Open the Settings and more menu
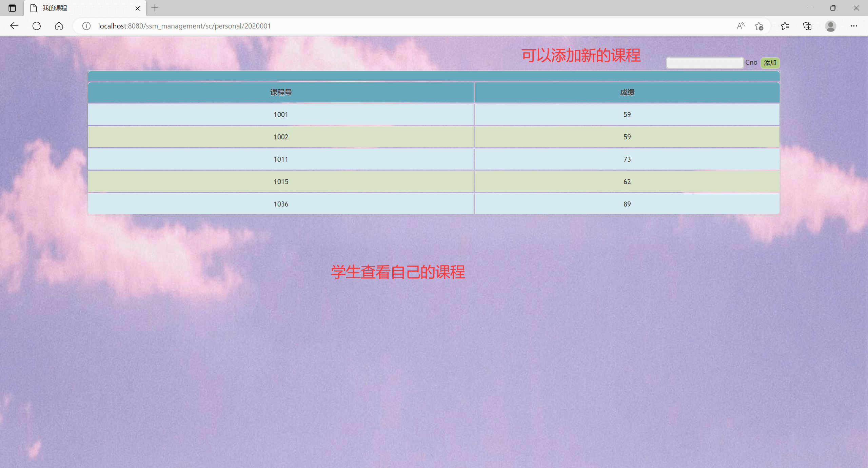 [854, 26]
